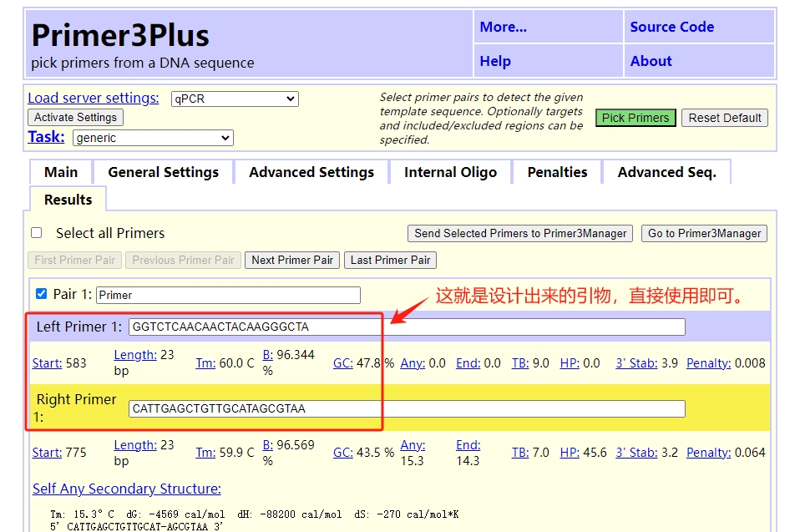Uncheck the Pair 1 checkbox

[42, 294]
